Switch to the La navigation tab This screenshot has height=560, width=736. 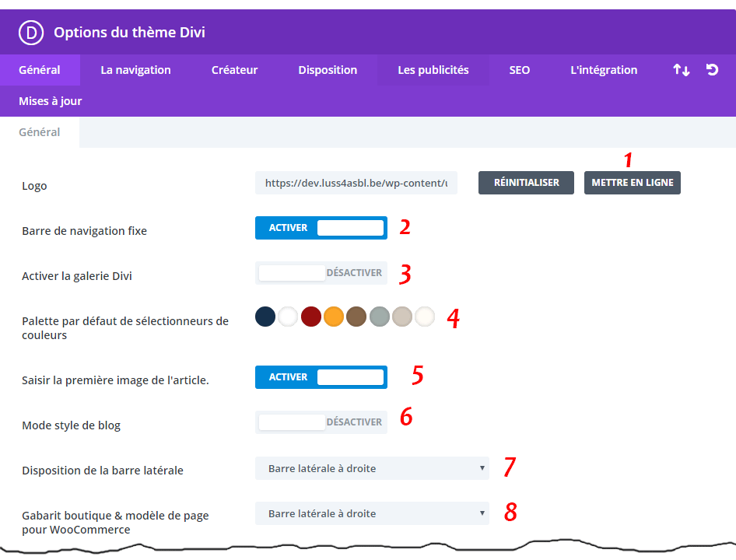[x=135, y=70]
